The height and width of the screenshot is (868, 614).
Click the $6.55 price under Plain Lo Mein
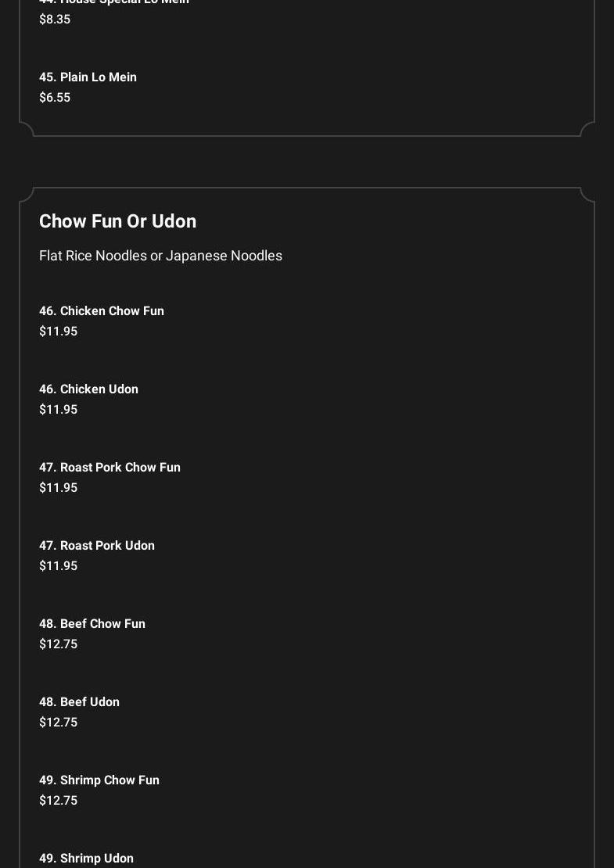click(x=55, y=97)
